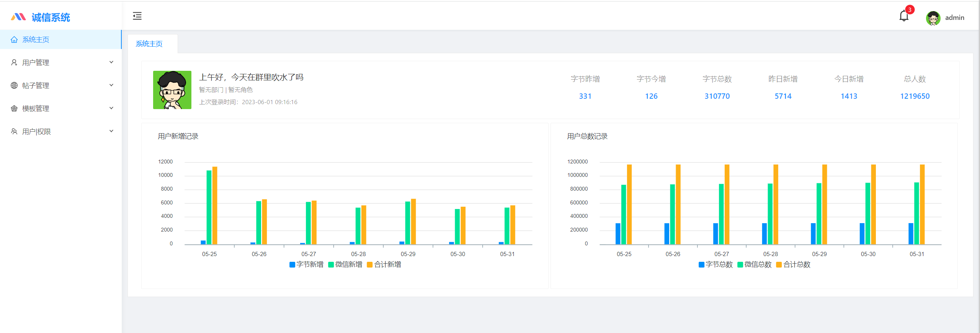The height and width of the screenshot is (333, 980).
Task: Toggle 微信新增 series in chart legend
Action: [345, 264]
